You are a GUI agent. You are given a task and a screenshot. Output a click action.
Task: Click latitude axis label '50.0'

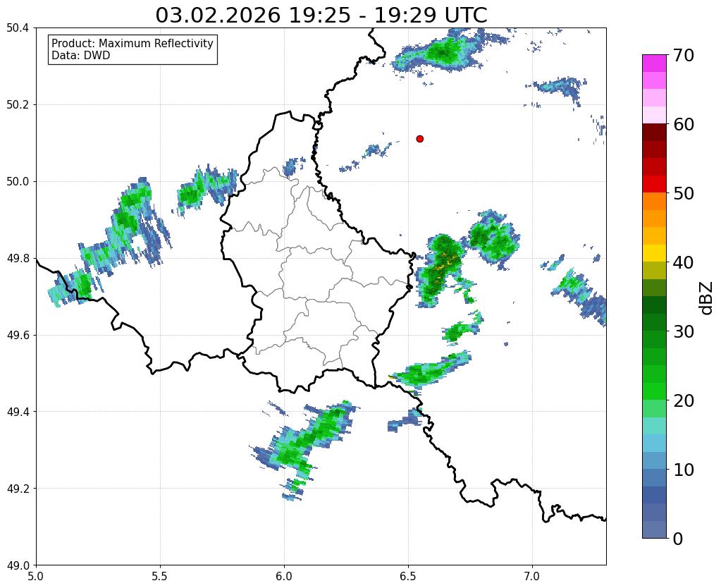[x=18, y=181]
